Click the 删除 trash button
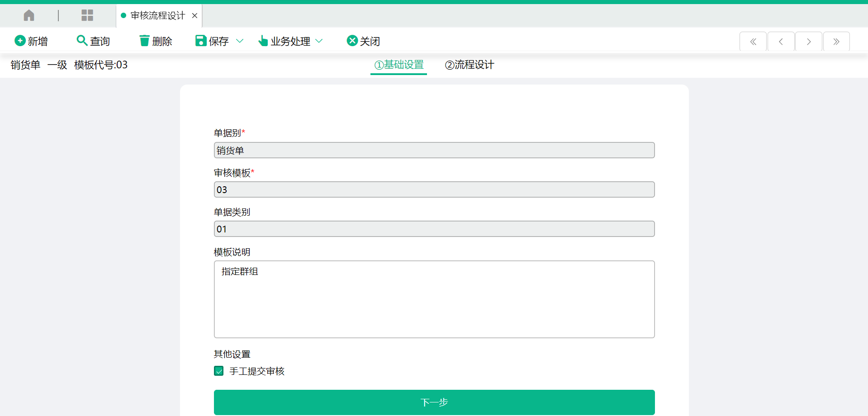The width and height of the screenshot is (868, 416). pos(156,41)
